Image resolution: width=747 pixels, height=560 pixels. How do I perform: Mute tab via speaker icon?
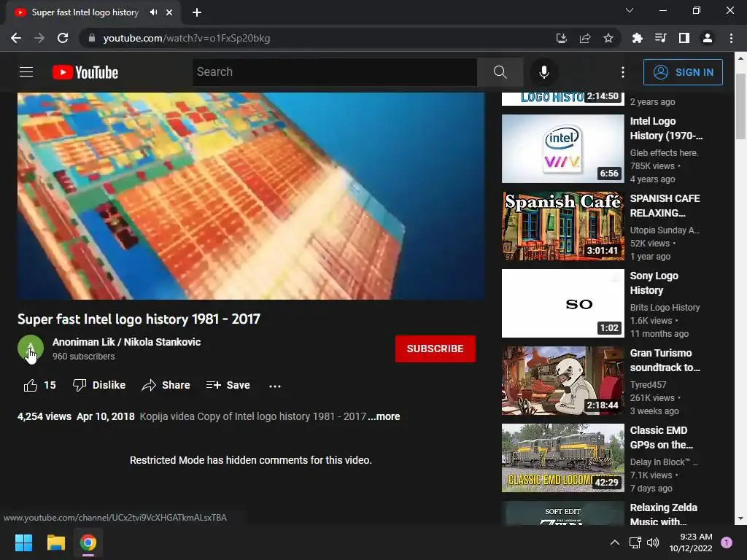tap(153, 12)
